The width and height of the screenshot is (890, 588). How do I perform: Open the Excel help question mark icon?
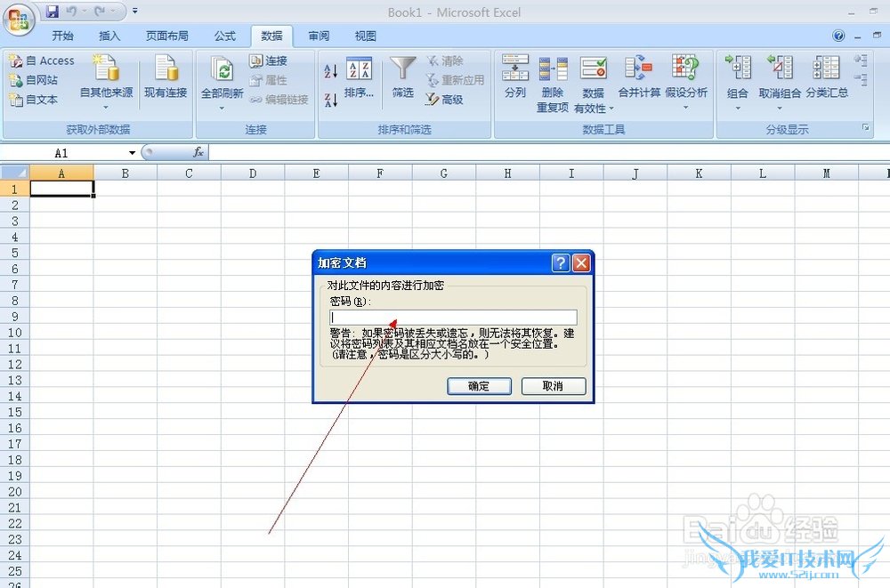coord(838,36)
